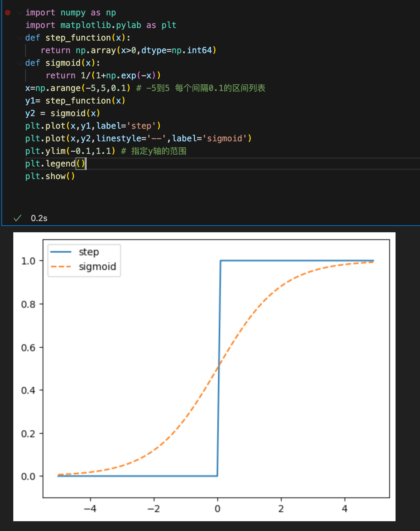
Task: Click the 'y2 = sigmoid(x)' line
Action: (63, 113)
